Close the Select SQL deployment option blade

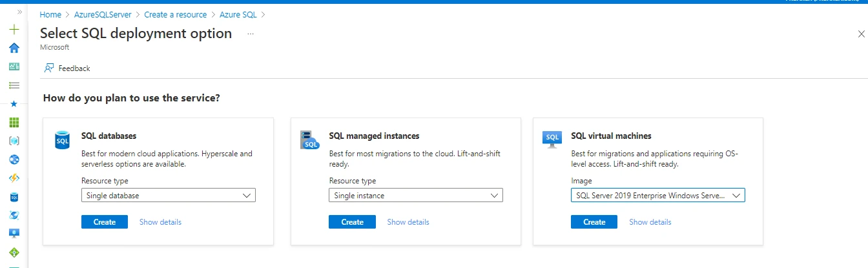click(860, 34)
